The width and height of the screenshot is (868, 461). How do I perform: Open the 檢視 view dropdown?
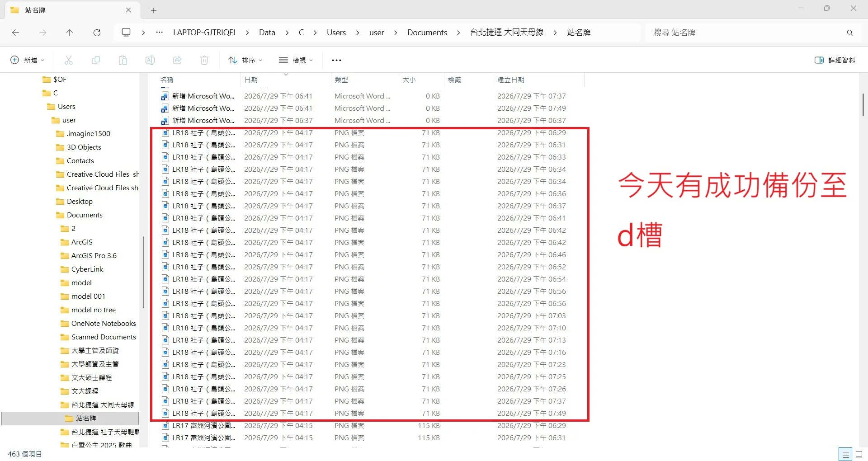pos(296,60)
